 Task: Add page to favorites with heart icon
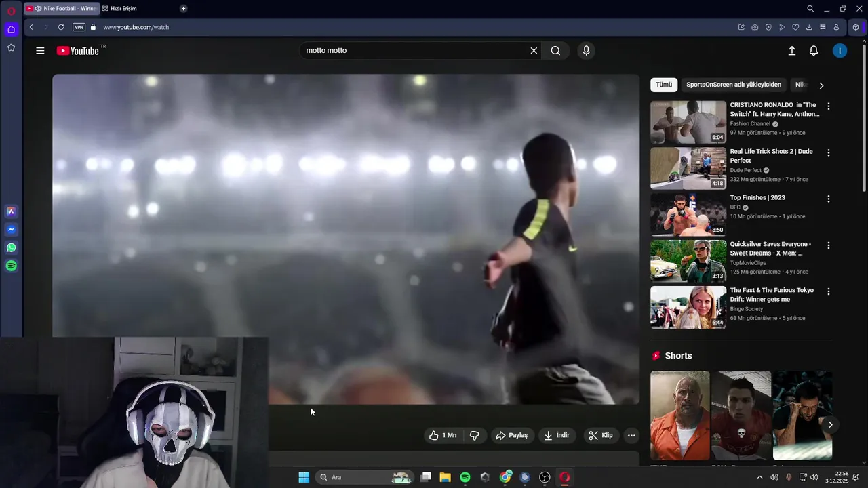(x=795, y=27)
